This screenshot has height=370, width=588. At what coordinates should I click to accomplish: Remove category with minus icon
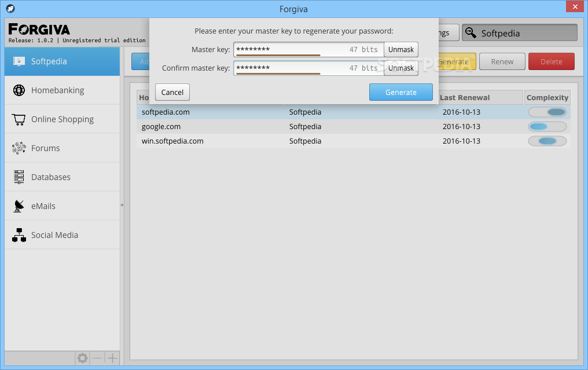pyautogui.click(x=97, y=358)
